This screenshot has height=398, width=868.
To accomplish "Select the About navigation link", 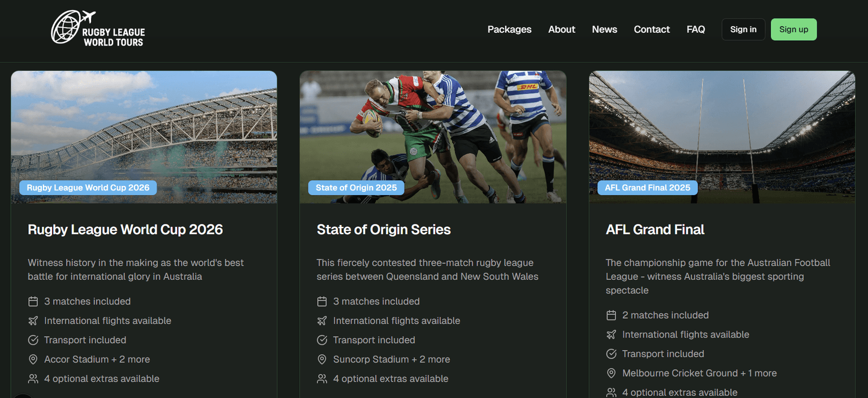I will pyautogui.click(x=561, y=29).
